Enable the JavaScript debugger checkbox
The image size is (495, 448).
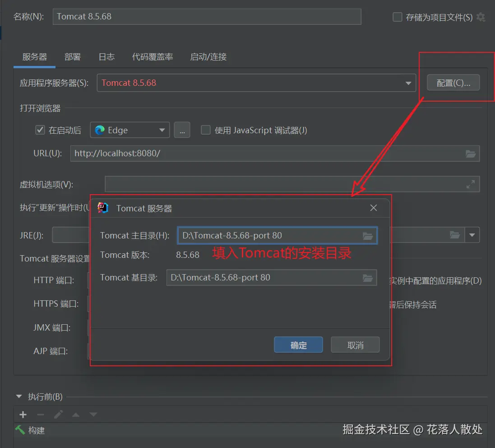tap(205, 130)
